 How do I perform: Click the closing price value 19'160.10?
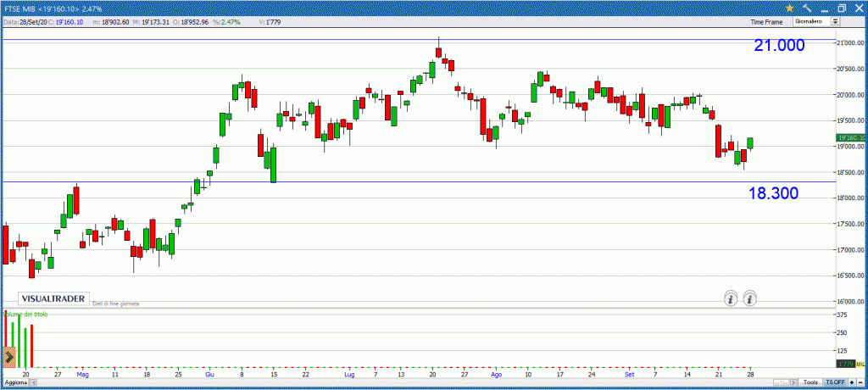pos(70,22)
